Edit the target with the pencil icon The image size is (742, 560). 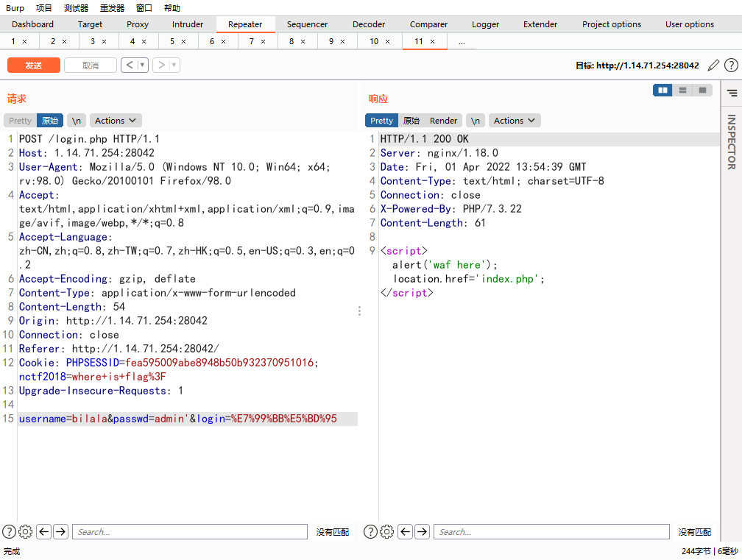tap(713, 65)
